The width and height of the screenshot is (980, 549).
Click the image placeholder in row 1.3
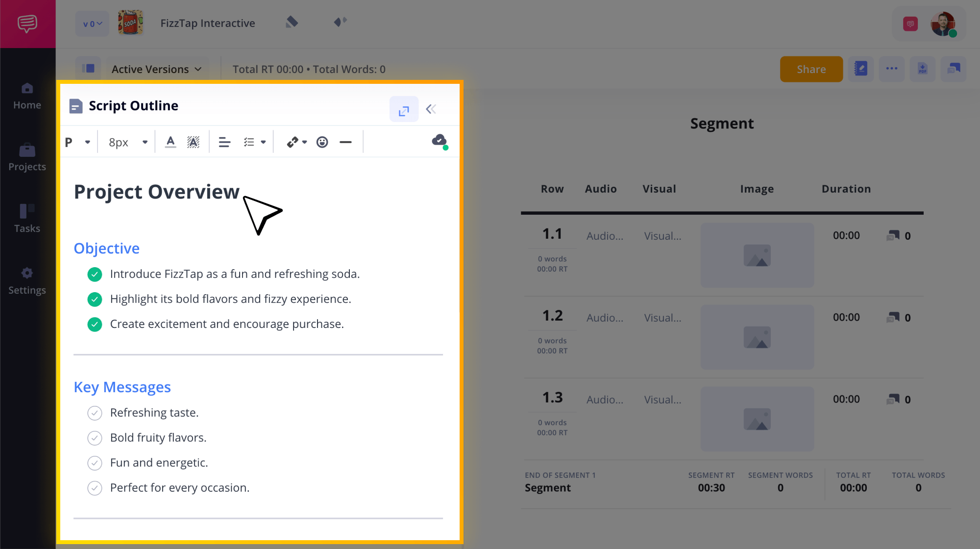pyautogui.click(x=757, y=419)
